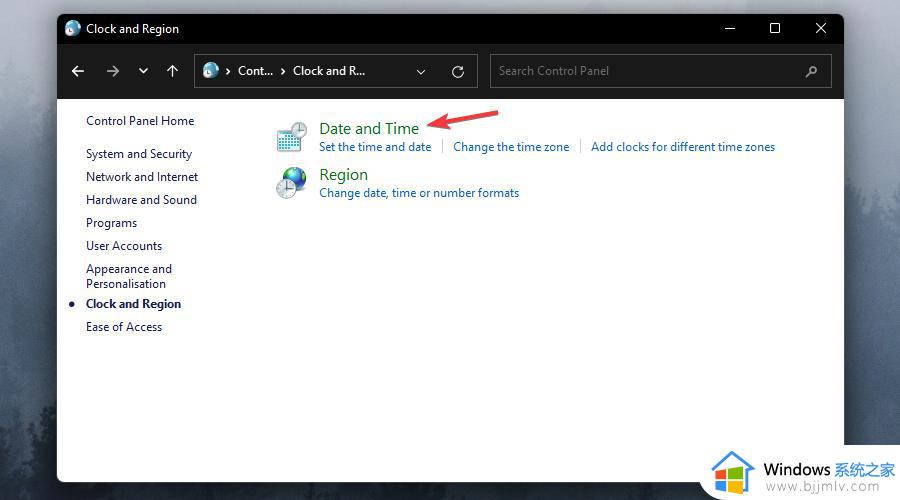
Task: Minimize the Clock and Region window
Action: click(x=730, y=28)
